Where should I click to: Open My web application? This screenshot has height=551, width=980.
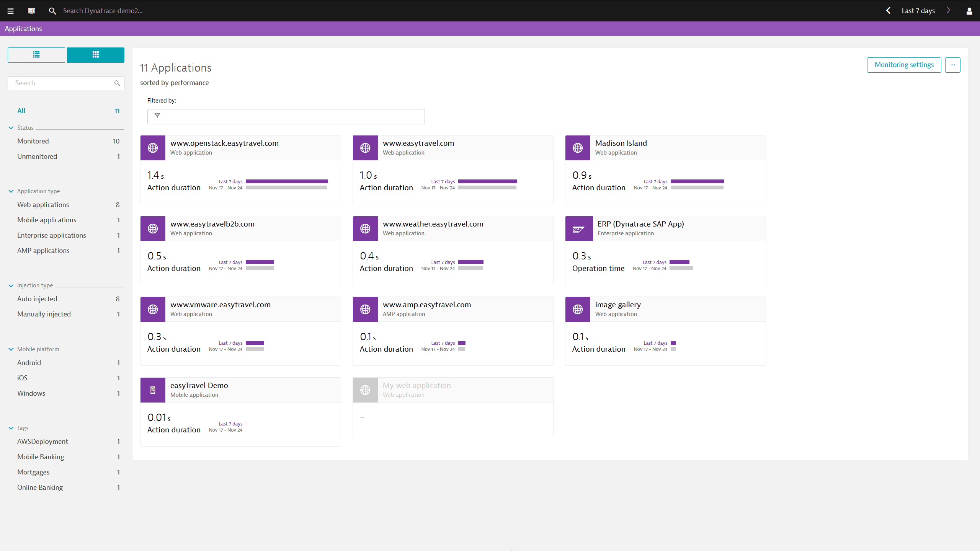coord(417,385)
